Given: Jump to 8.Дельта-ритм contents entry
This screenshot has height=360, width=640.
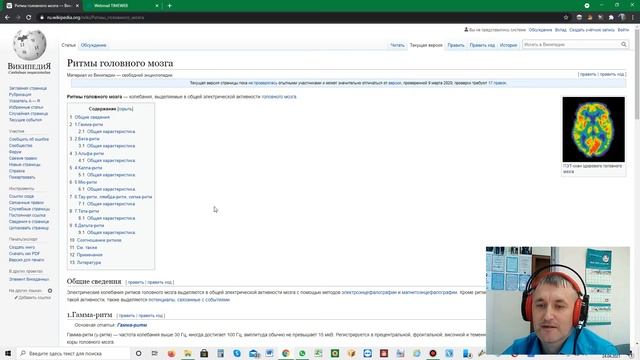Looking at the screenshot, I should pos(89,225).
